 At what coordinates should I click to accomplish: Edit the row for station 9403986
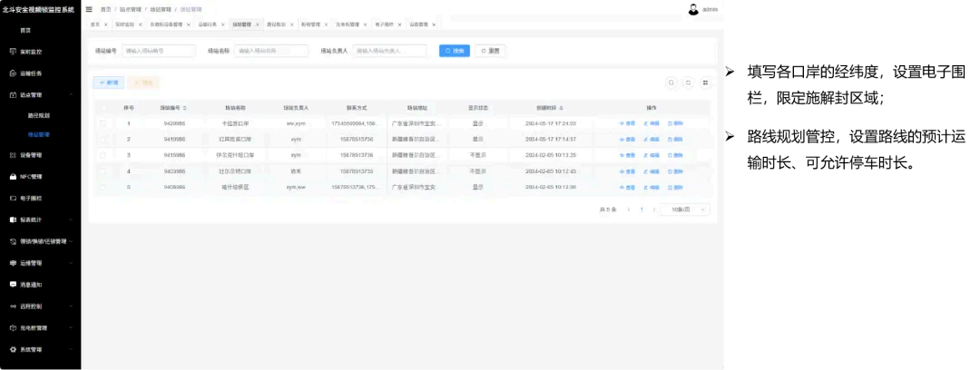(x=652, y=171)
